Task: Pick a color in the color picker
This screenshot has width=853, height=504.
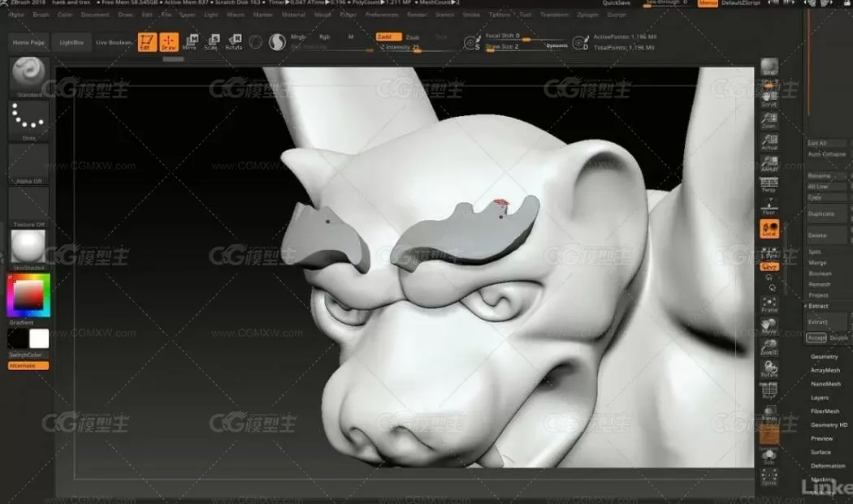Action: tap(28, 295)
